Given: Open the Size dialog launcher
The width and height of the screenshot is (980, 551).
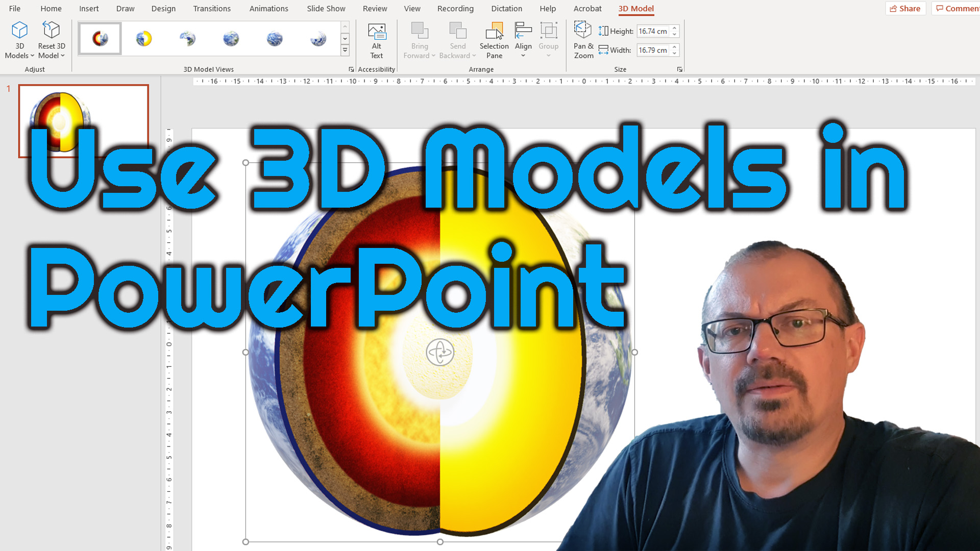Looking at the screenshot, I should click(x=679, y=69).
